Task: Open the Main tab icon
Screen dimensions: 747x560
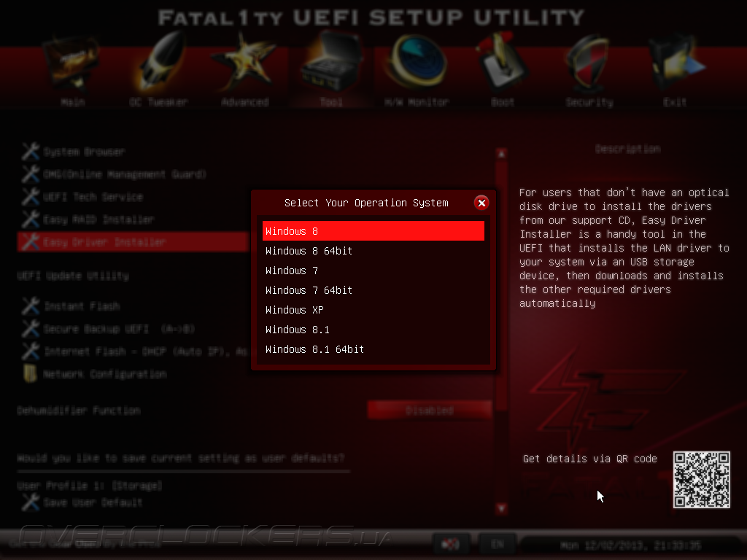Action: pos(71,62)
